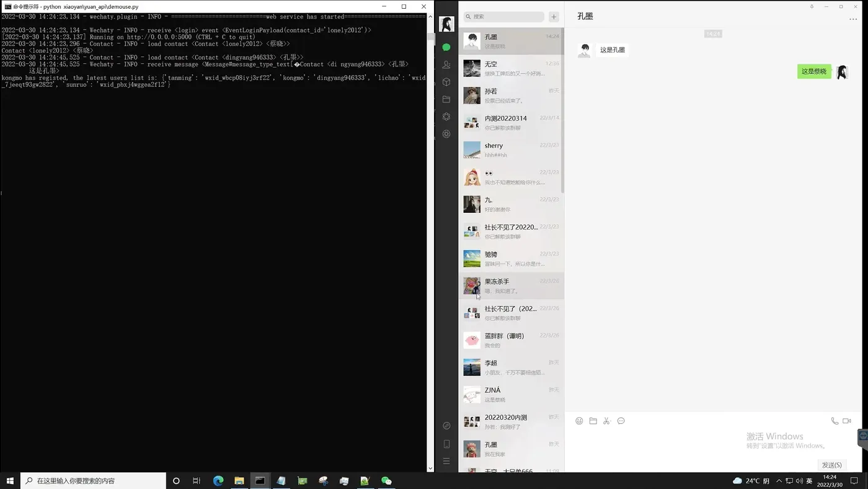
Task: Open the notepad app icon on taskbar
Action: click(281, 481)
